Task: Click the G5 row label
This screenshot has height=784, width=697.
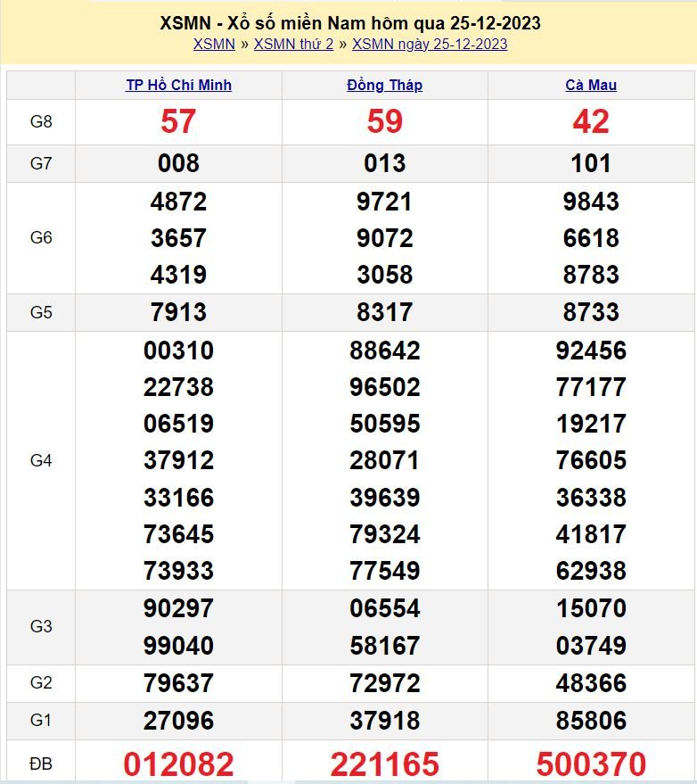Action: 41,312
